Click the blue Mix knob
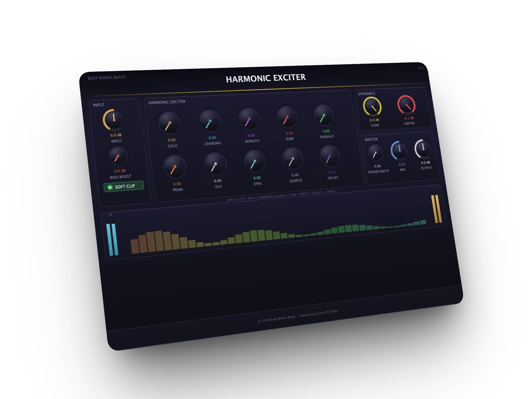The image size is (532, 399). (x=399, y=151)
